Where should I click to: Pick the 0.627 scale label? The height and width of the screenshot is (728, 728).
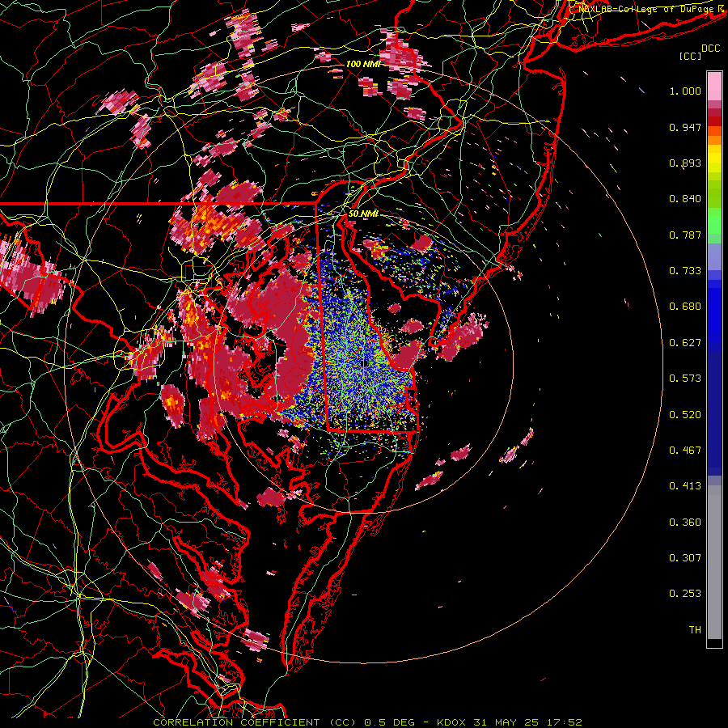(685, 343)
